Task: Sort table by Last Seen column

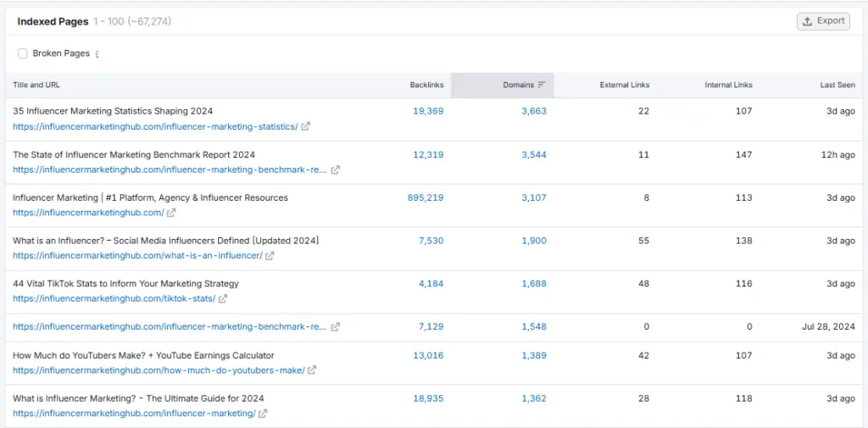Action: (837, 85)
